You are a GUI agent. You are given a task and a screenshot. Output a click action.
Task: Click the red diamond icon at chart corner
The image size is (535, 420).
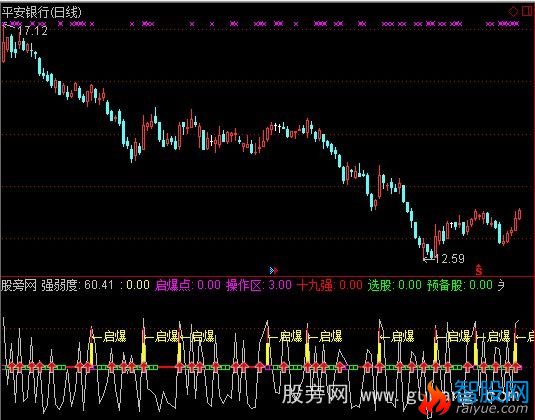coord(513,12)
